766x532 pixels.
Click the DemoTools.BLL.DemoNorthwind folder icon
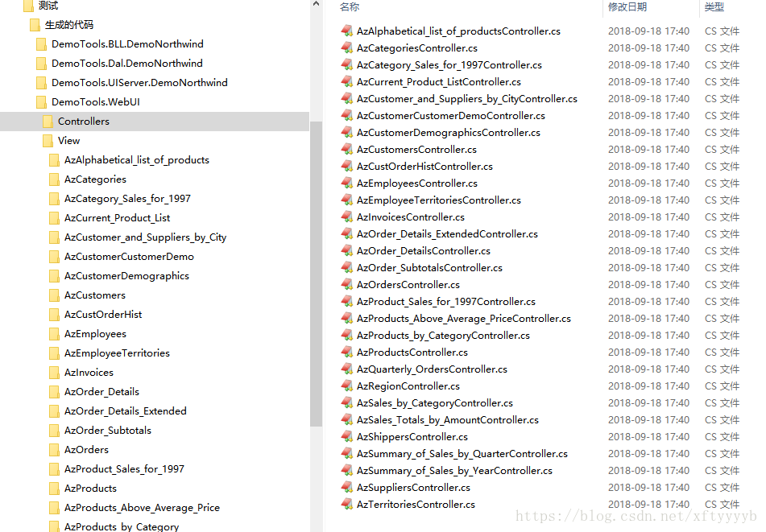[42, 44]
